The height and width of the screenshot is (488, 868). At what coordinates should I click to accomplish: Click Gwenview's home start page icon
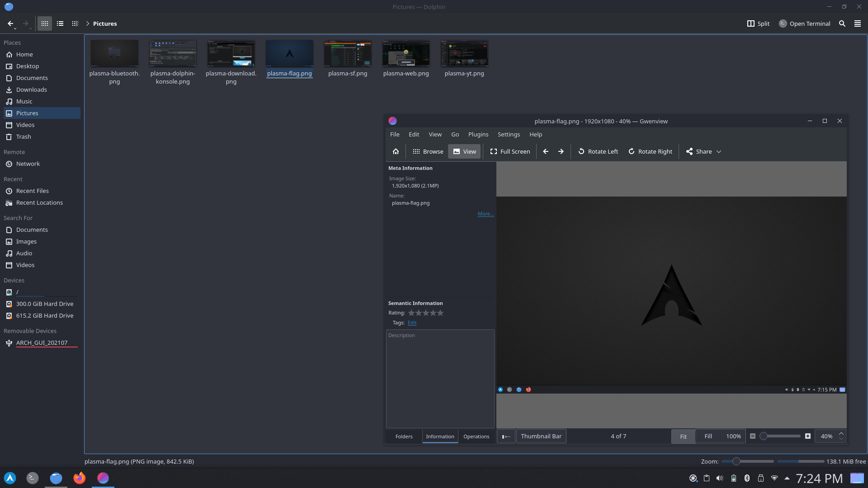pyautogui.click(x=396, y=151)
